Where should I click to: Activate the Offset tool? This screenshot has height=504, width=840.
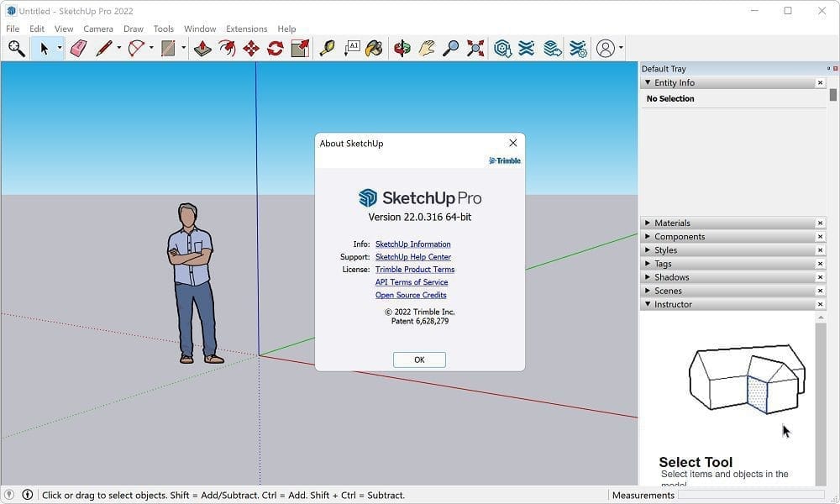227,48
